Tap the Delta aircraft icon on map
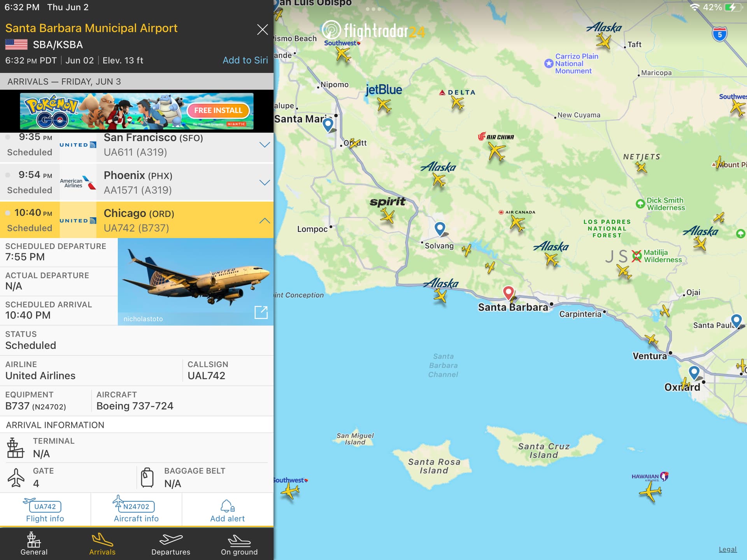This screenshot has height=560, width=747. click(x=458, y=103)
